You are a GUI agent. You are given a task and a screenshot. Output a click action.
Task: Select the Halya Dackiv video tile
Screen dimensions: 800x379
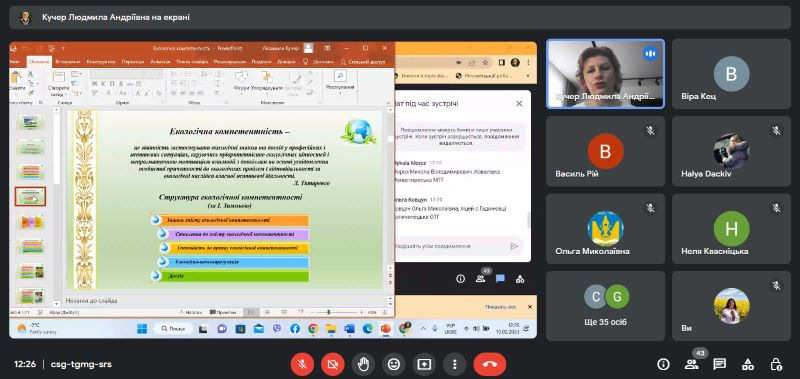pyautogui.click(x=731, y=151)
